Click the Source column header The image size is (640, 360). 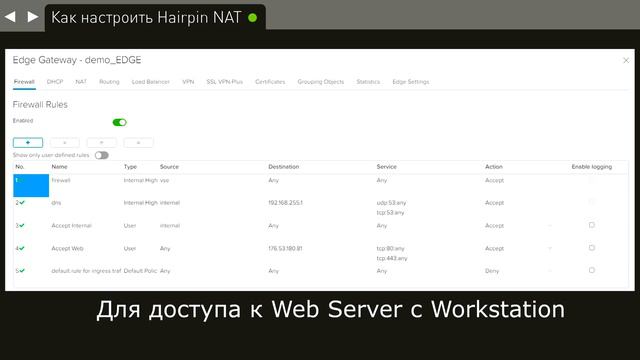tap(169, 167)
